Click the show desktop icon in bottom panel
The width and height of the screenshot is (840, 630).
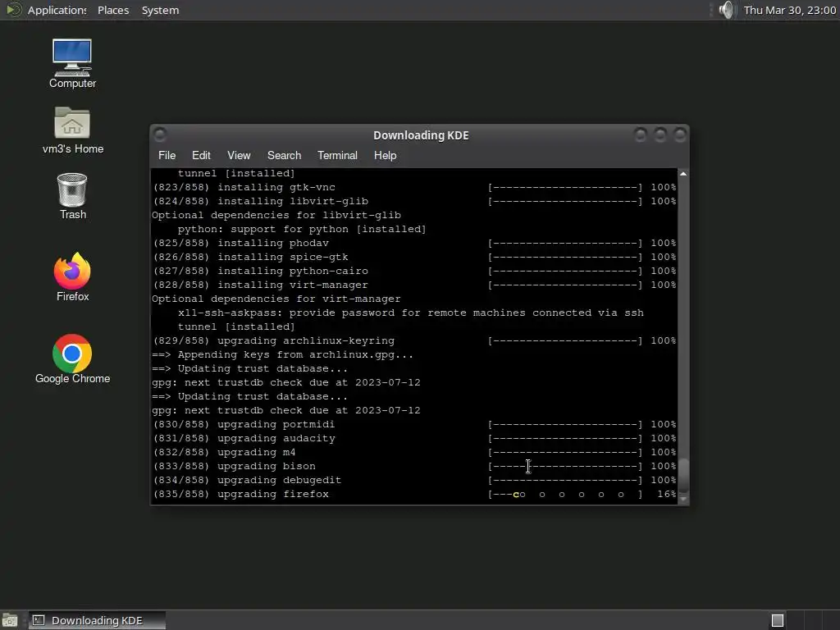pos(10,620)
